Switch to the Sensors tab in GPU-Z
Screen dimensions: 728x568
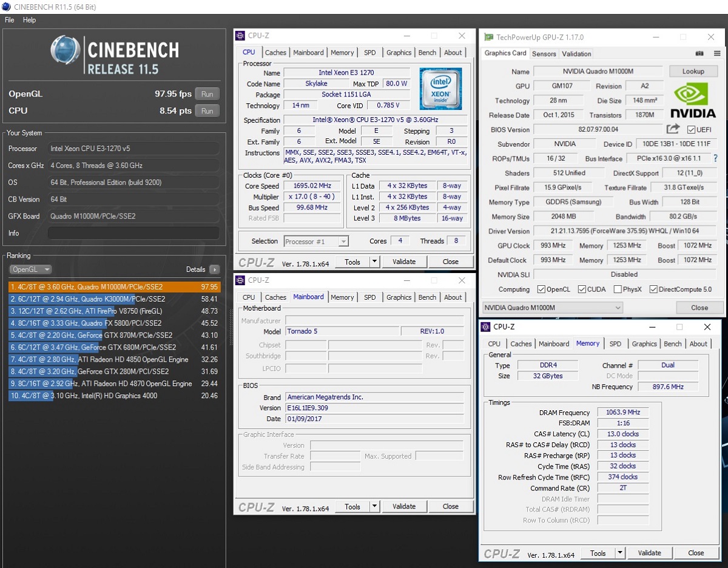pyautogui.click(x=544, y=53)
